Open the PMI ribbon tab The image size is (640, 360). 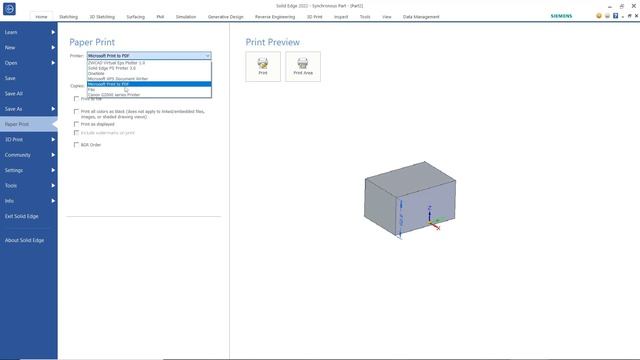click(160, 17)
